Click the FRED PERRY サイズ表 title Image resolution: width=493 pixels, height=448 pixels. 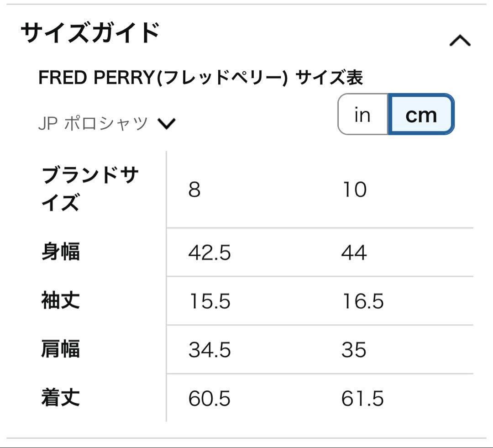(200, 78)
